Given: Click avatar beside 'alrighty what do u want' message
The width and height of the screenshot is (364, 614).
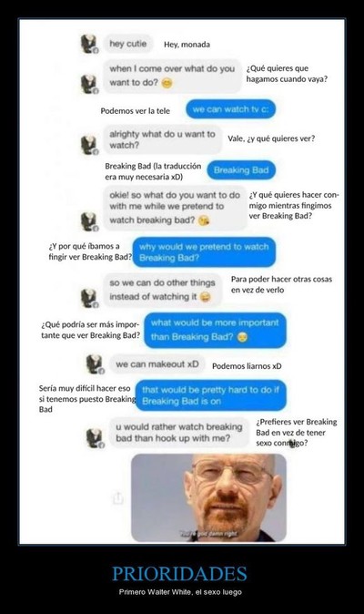Looking at the screenshot, I should (89, 145).
